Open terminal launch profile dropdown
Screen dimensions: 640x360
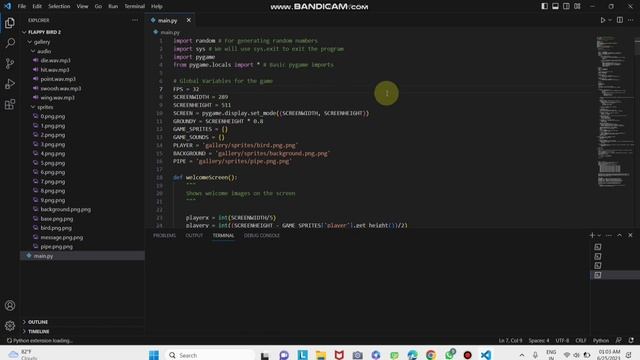point(599,236)
